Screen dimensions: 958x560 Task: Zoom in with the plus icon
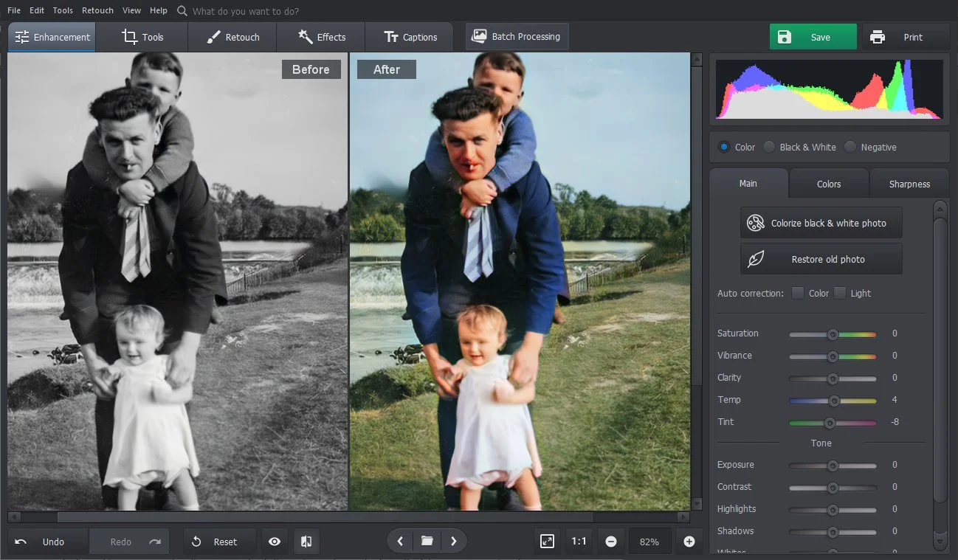click(689, 542)
